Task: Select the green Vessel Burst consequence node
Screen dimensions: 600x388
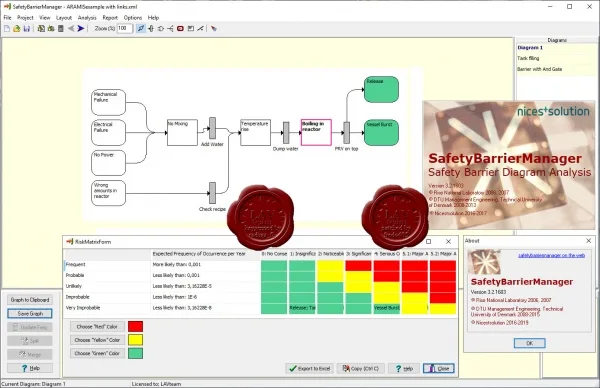Action: point(381,133)
